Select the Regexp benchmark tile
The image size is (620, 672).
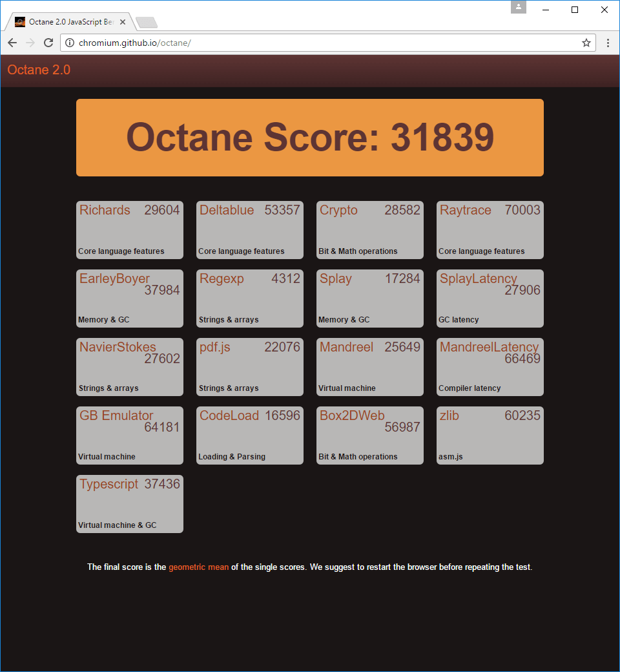(250, 299)
